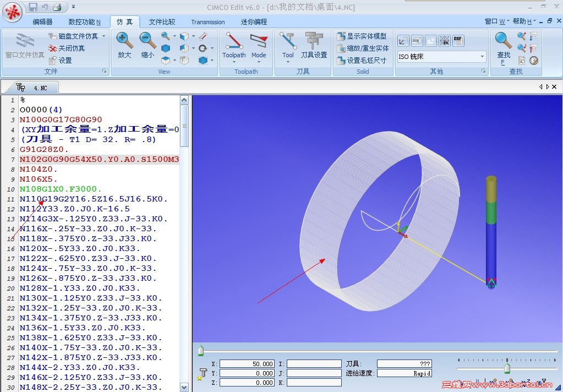The height and width of the screenshot is (392, 563).
Task: Click the next tool change icon
Action: [534, 36]
